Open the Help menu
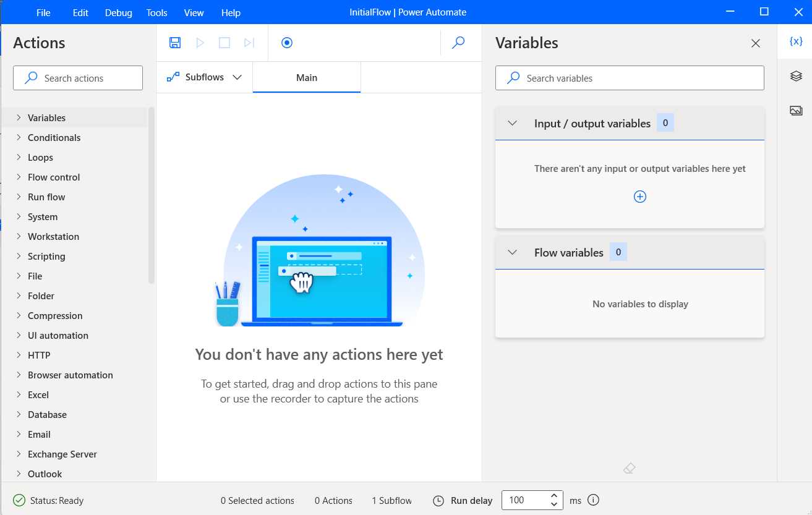Viewport: 812px width, 515px height. (x=231, y=12)
